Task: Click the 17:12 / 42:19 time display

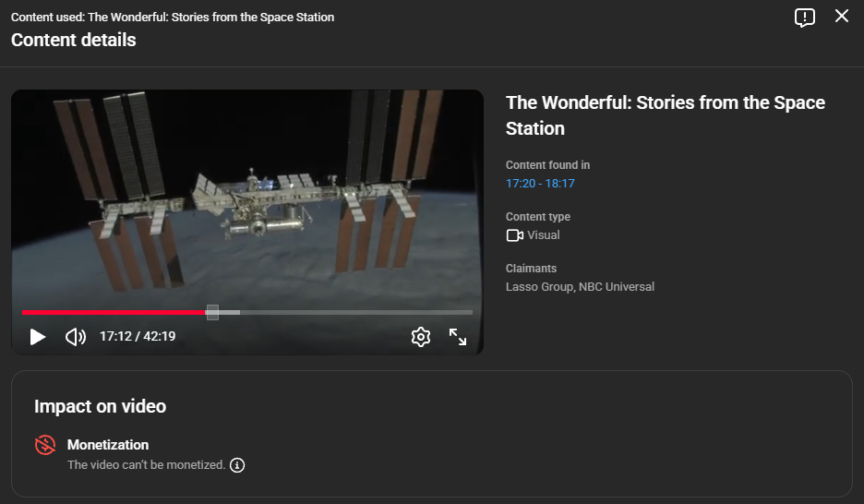Action: (138, 337)
